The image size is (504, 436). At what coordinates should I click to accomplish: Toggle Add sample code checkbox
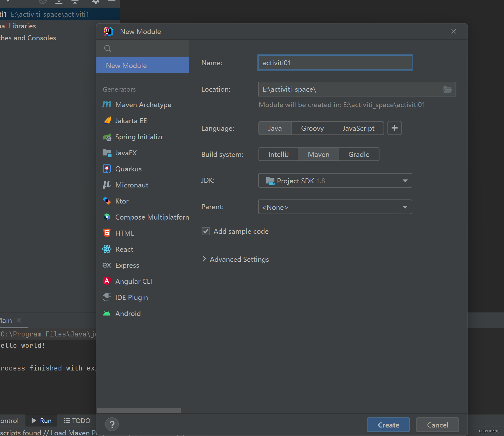click(x=206, y=231)
